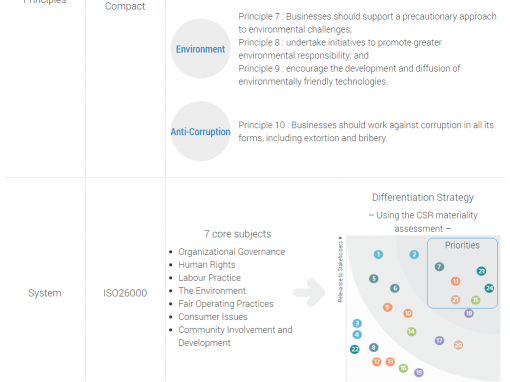Click purple dot 19 at chart bottom
The height and width of the screenshot is (382, 510).
click(x=419, y=372)
